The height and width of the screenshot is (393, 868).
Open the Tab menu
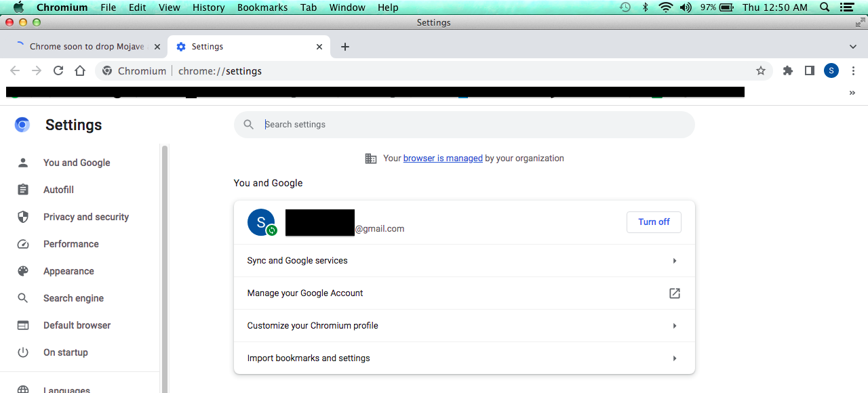tap(309, 7)
